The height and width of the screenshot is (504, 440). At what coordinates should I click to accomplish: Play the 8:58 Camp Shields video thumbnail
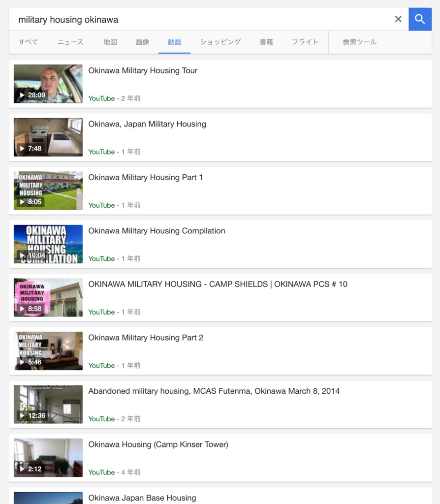pos(48,297)
